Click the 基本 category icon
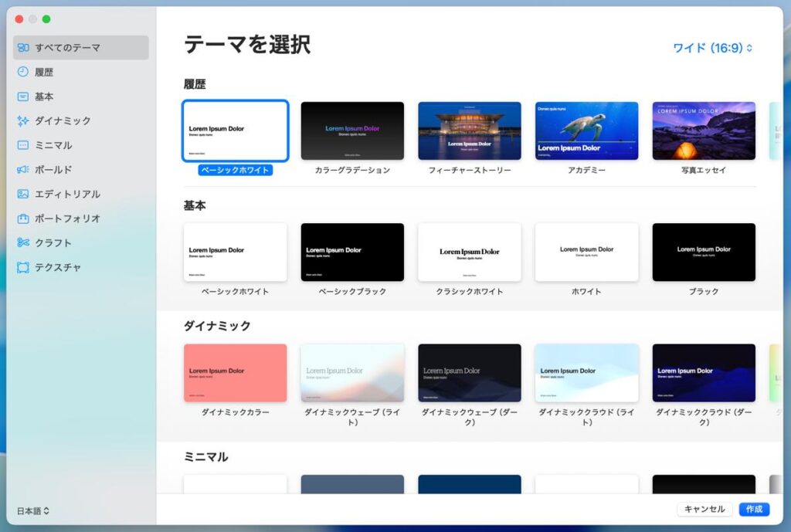 click(23, 97)
